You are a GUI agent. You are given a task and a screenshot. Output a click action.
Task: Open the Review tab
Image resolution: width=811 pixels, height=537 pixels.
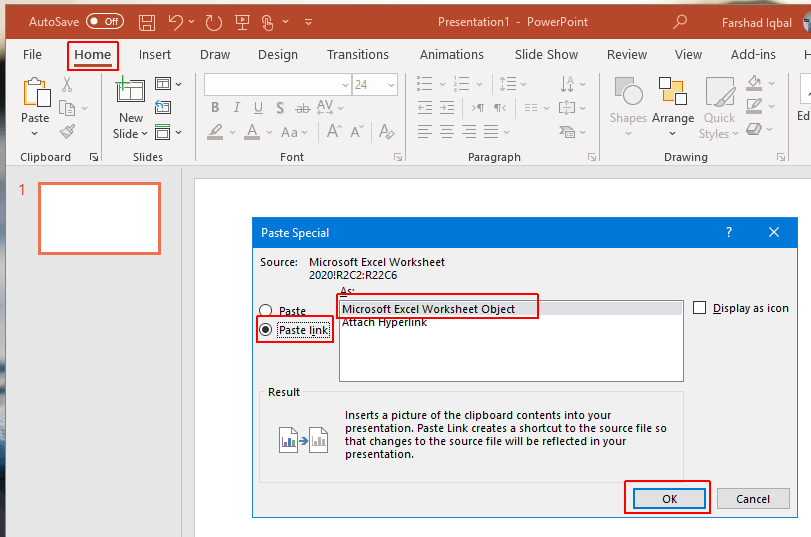click(627, 54)
